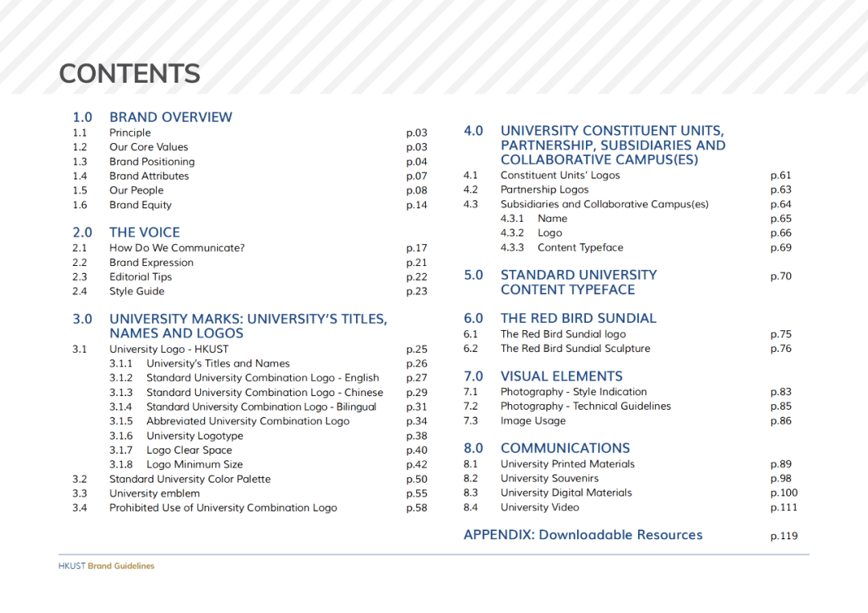
Task: Select 1.3 Brand Positioning entry
Action: [152, 161]
